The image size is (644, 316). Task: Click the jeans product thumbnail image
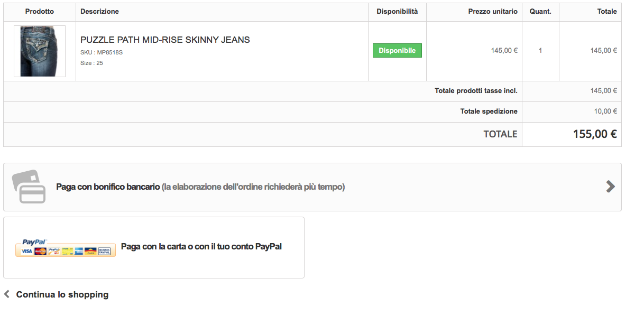point(40,51)
